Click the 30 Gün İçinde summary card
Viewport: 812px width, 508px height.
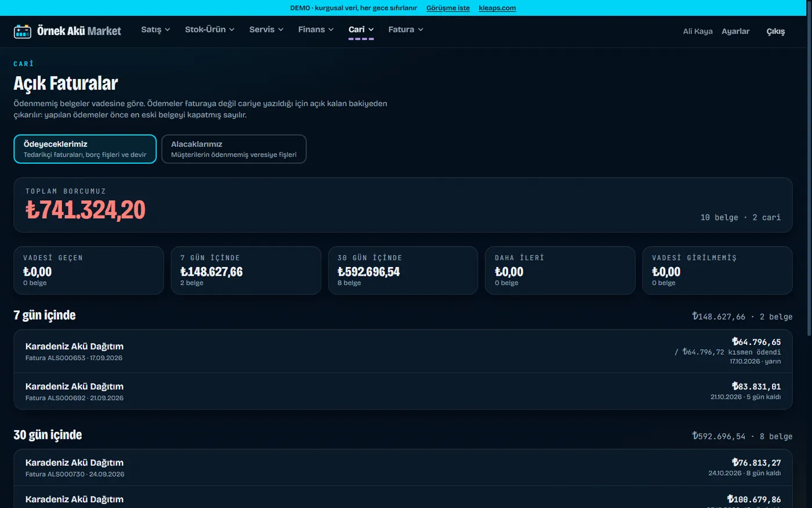click(x=403, y=271)
